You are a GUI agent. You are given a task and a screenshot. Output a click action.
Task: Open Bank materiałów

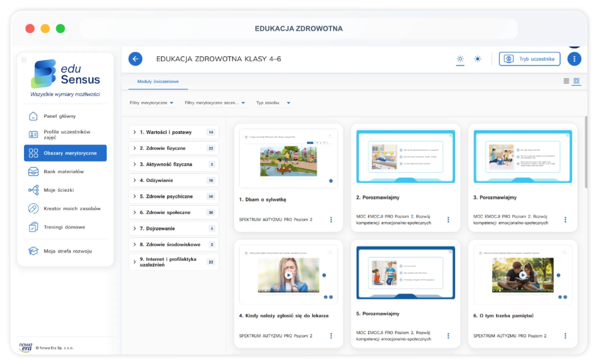[x=65, y=172]
